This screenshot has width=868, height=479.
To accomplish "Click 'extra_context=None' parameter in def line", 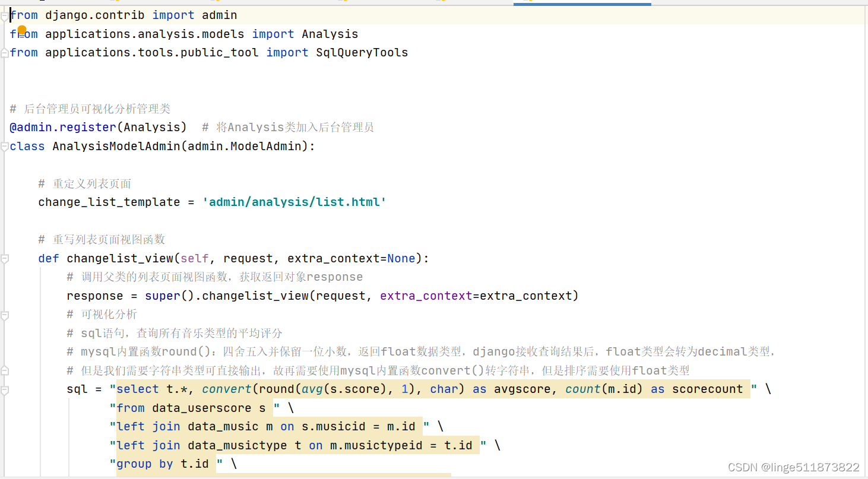I will click(351, 258).
